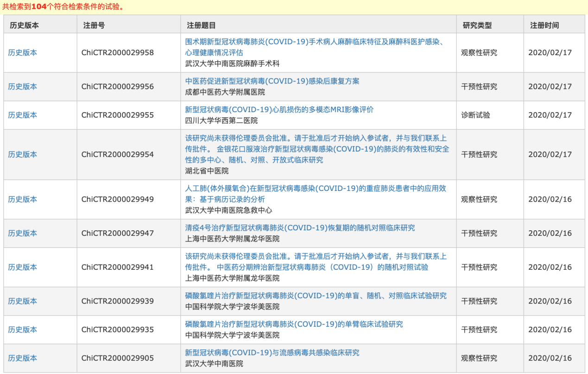Viewport: 588px width, 374px height.
Task: View 历史版本 in the ChiCTR2000029941 row
Action: [x=23, y=267]
